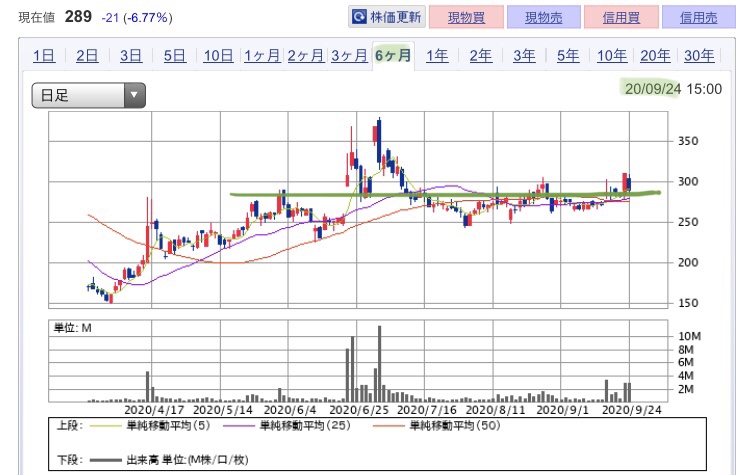Click the 350 price axis label
This screenshot has width=743, height=475.
688,141
